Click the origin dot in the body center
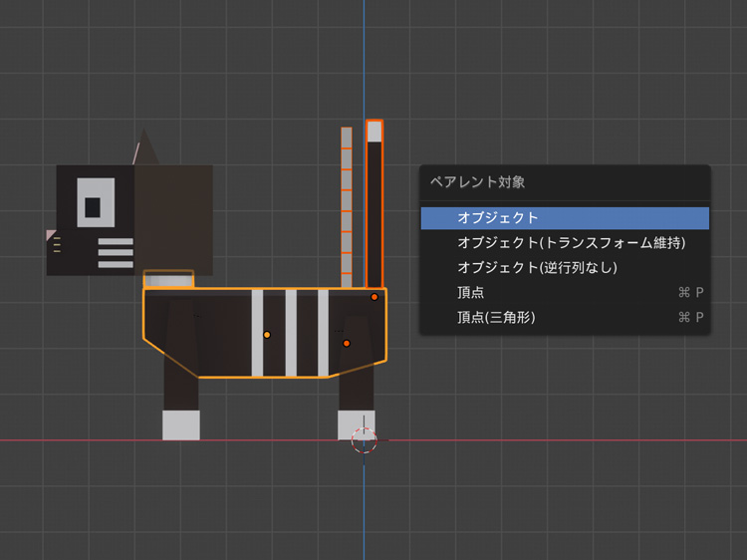This screenshot has height=560, width=747. pyautogui.click(x=267, y=335)
